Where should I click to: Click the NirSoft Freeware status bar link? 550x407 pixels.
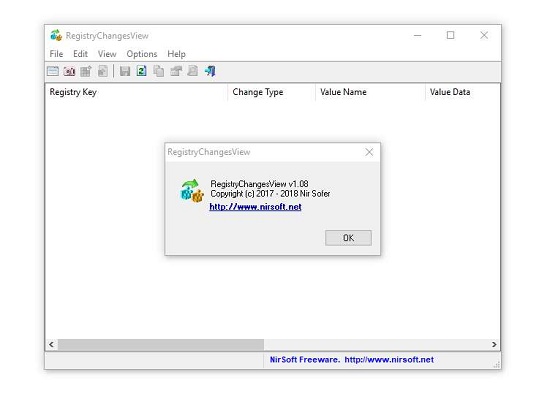[351, 360]
